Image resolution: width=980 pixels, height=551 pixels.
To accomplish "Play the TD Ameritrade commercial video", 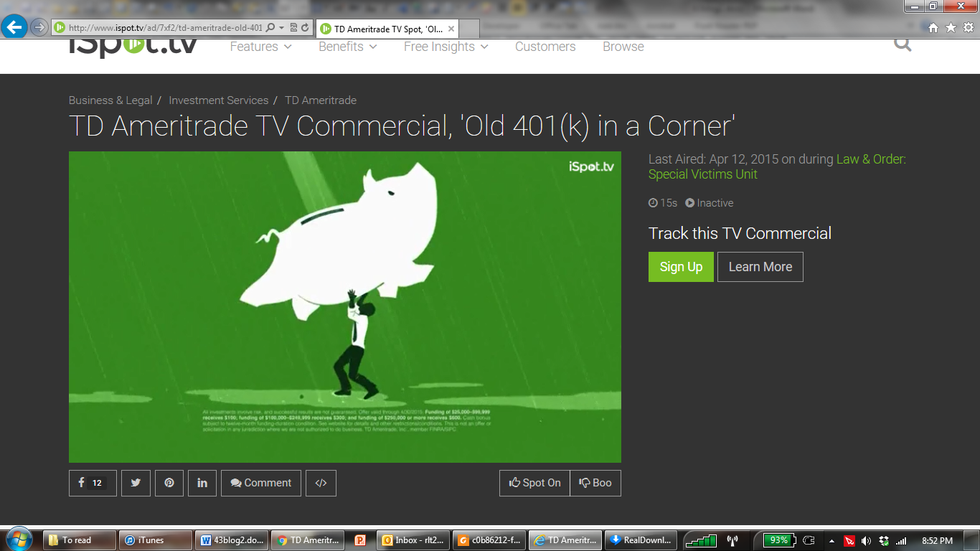I will tap(345, 307).
